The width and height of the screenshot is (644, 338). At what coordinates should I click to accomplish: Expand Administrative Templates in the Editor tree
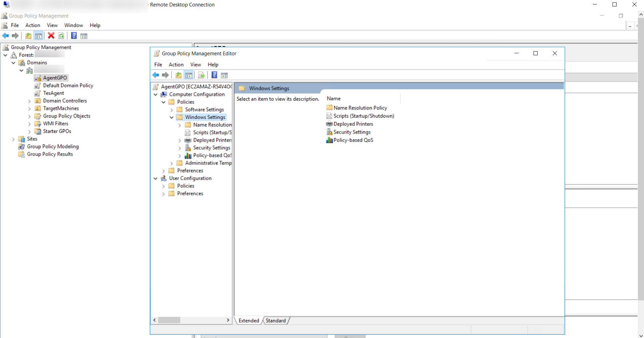pos(172,163)
